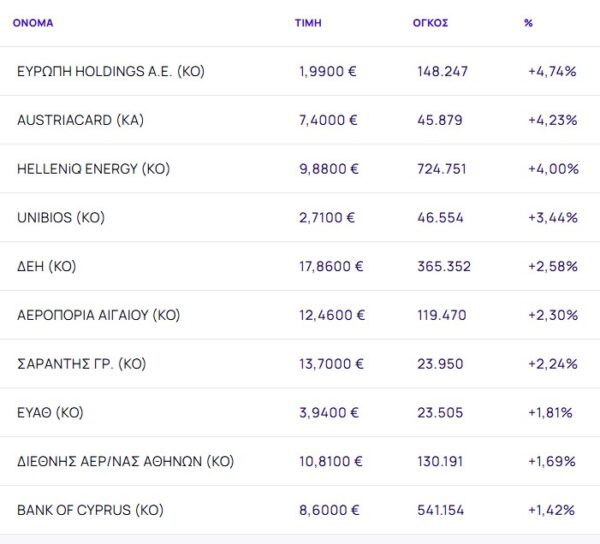Select the AUSTRIACARD (ΚΑ) stock name
Viewport: 600px width, 544px height.
pos(80,120)
